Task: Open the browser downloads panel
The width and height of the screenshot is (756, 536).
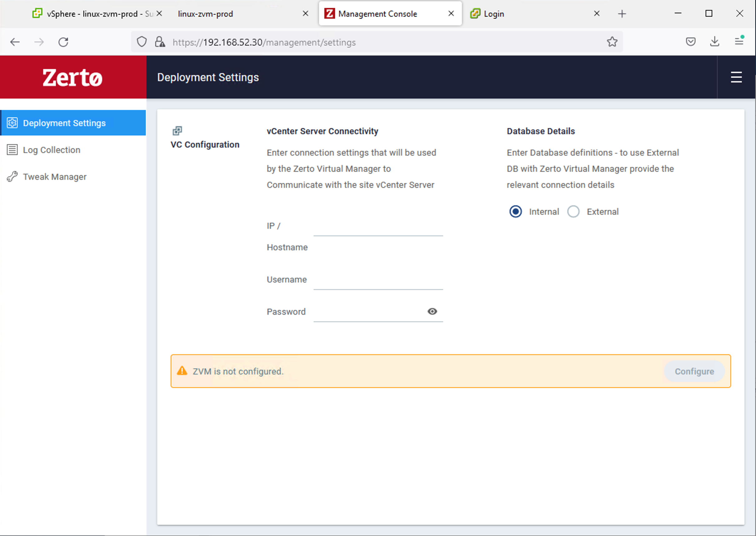Action: (x=714, y=42)
